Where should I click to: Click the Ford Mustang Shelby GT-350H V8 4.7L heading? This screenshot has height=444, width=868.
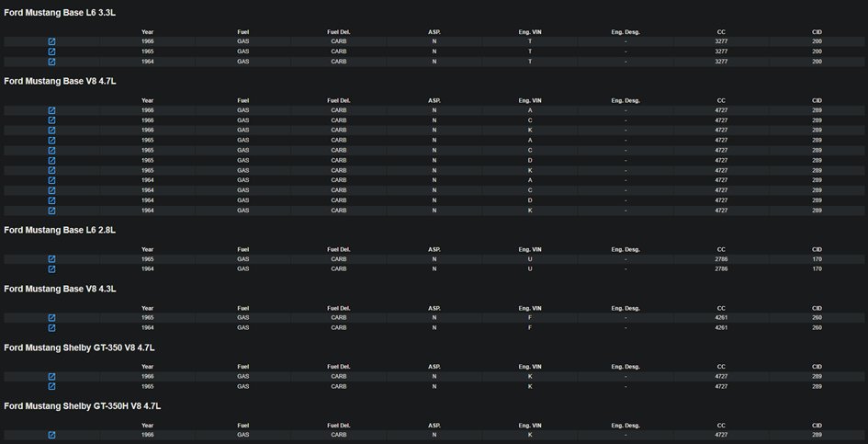pos(83,405)
